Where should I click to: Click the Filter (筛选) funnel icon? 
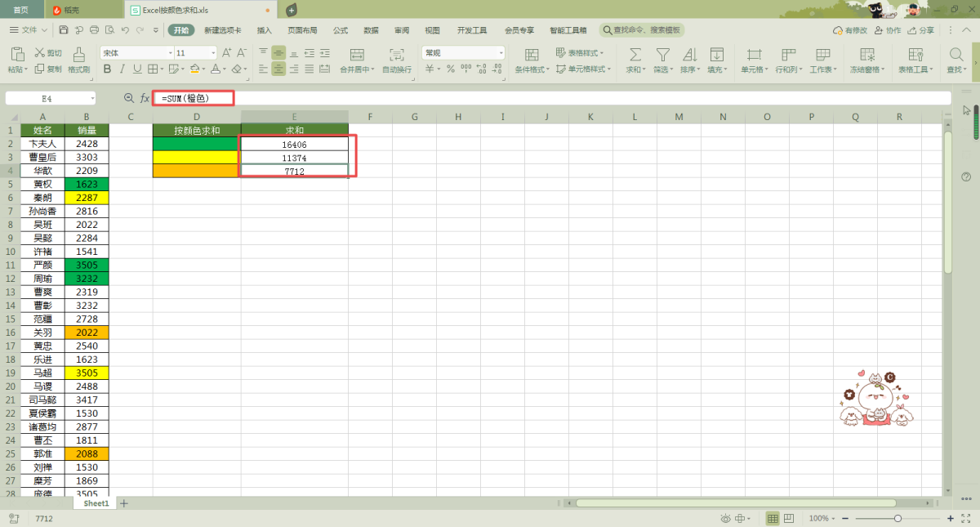(x=662, y=55)
